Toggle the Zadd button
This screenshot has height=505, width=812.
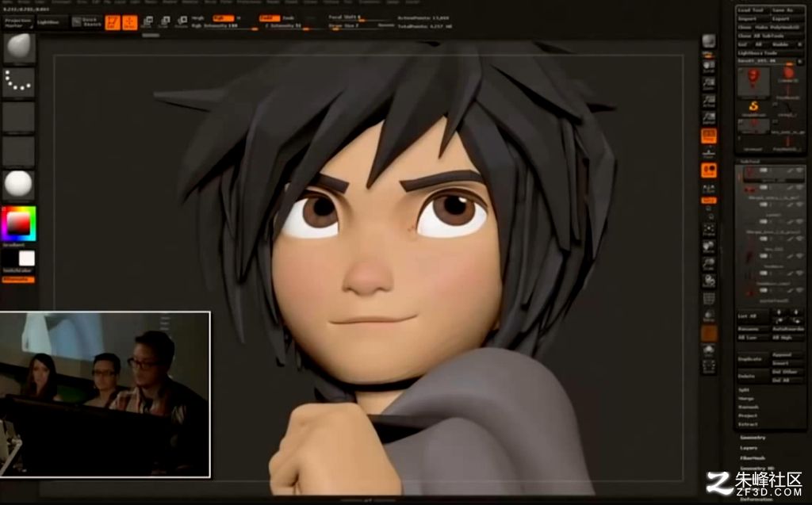coord(270,18)
